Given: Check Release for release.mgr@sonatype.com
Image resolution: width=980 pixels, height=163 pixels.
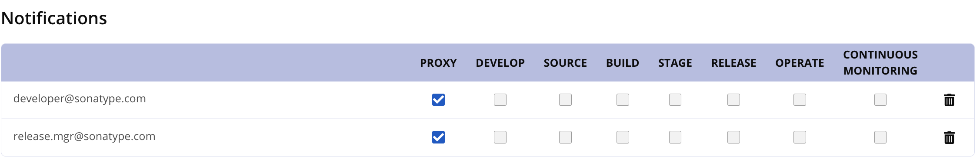Looking at the screenshot, I should (733, 137).
